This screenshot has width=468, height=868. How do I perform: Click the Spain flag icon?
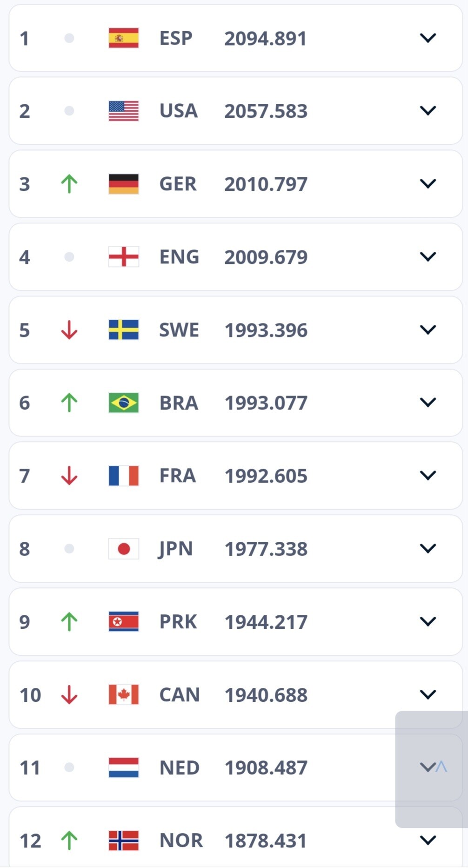click(123, 38)
